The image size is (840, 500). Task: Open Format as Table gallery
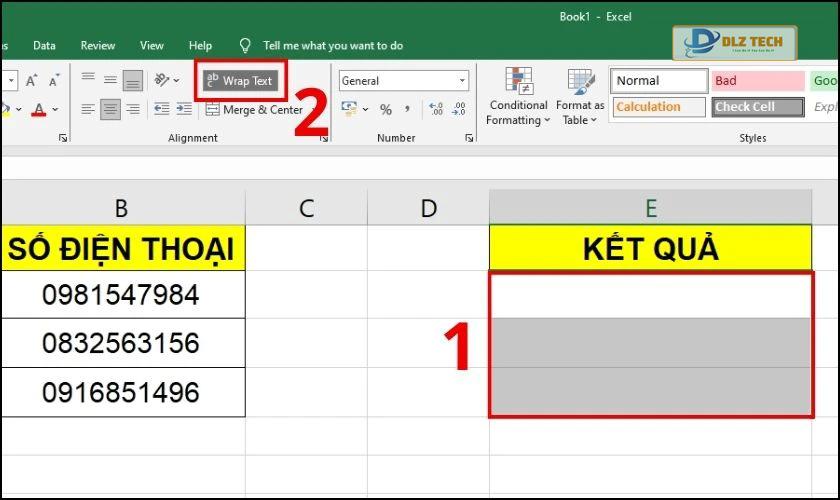[x=580, y=97]
